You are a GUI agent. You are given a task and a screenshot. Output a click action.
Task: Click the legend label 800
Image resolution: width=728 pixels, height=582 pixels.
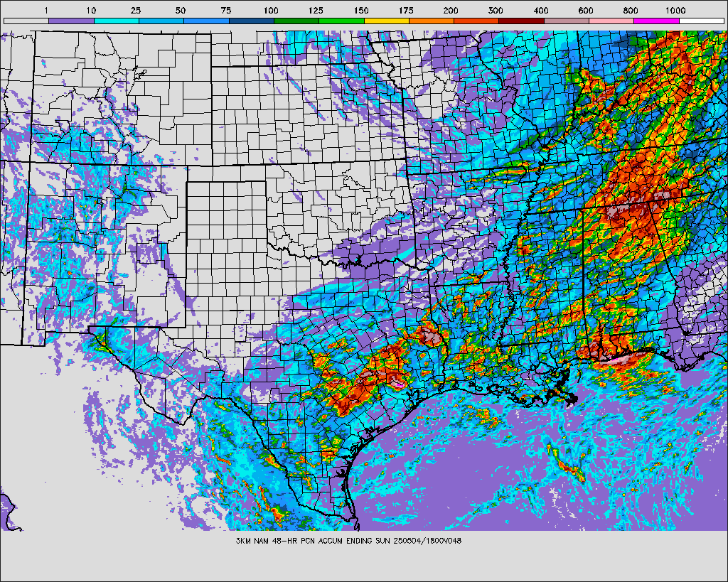point(631,10)
